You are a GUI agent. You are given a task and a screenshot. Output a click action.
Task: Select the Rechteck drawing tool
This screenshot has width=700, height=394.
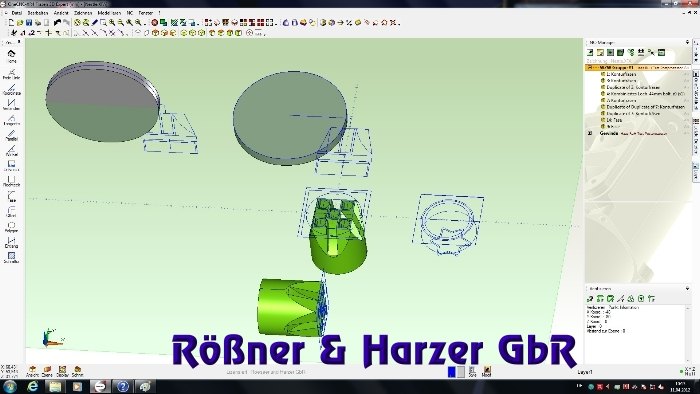[x=12, y=181]
